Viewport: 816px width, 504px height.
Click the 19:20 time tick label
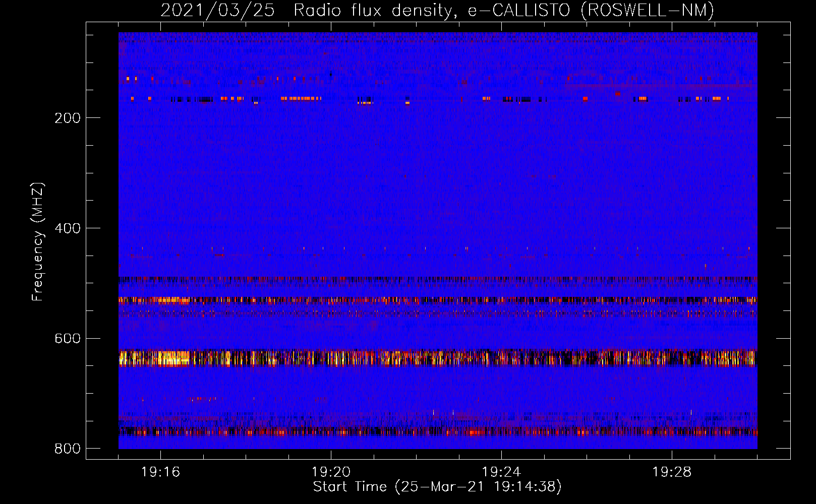pos(331,472)
